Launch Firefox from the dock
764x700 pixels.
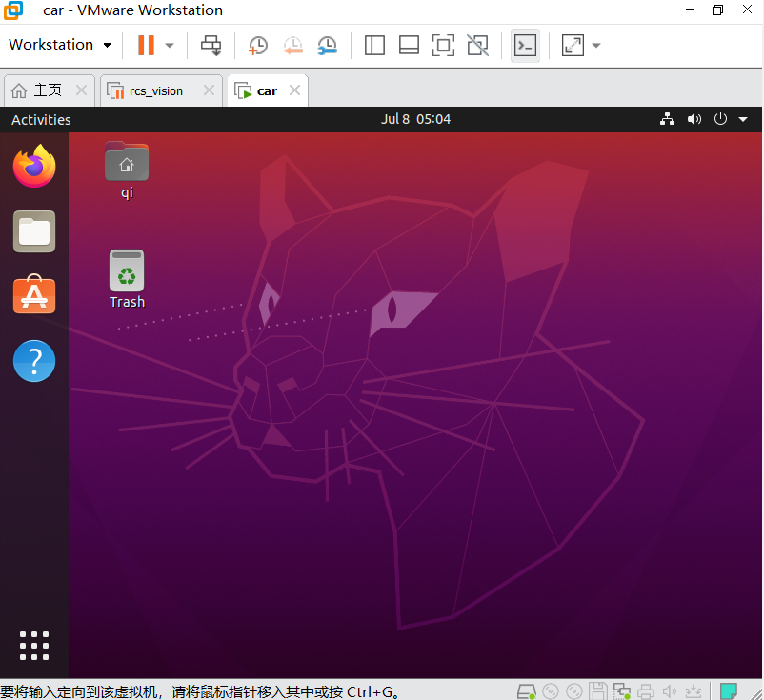pyautogui.click(x=34, y=166)
